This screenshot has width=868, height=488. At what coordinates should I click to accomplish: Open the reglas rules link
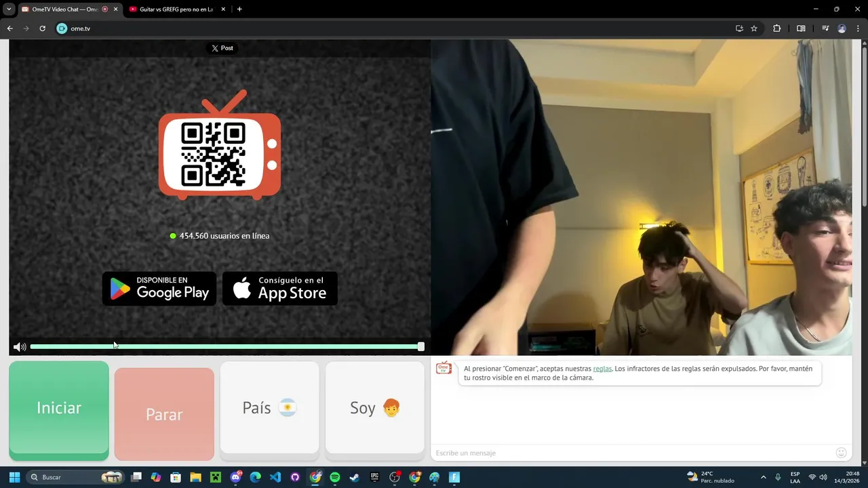click(x=602, y=369)
